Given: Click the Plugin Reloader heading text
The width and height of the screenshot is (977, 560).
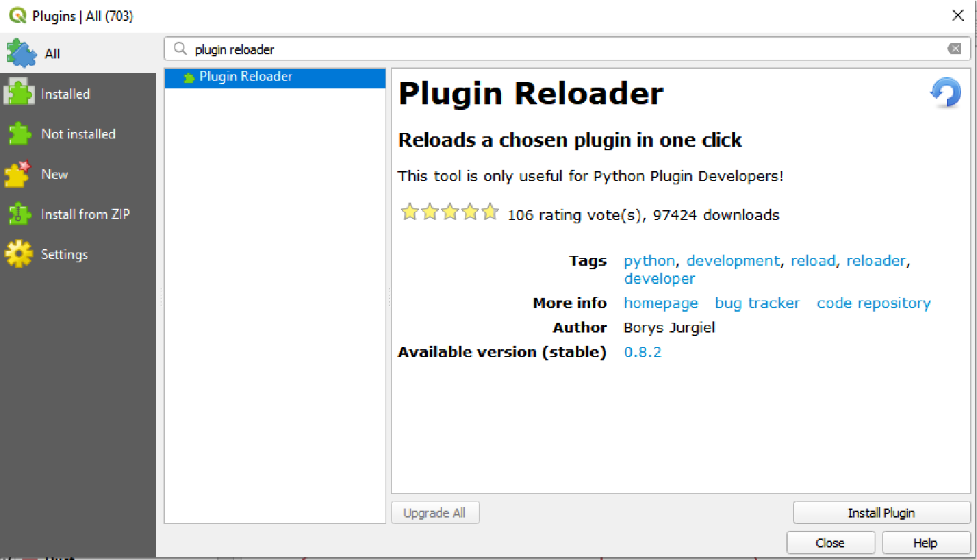Looking at the screenshot, I should 531,93.
